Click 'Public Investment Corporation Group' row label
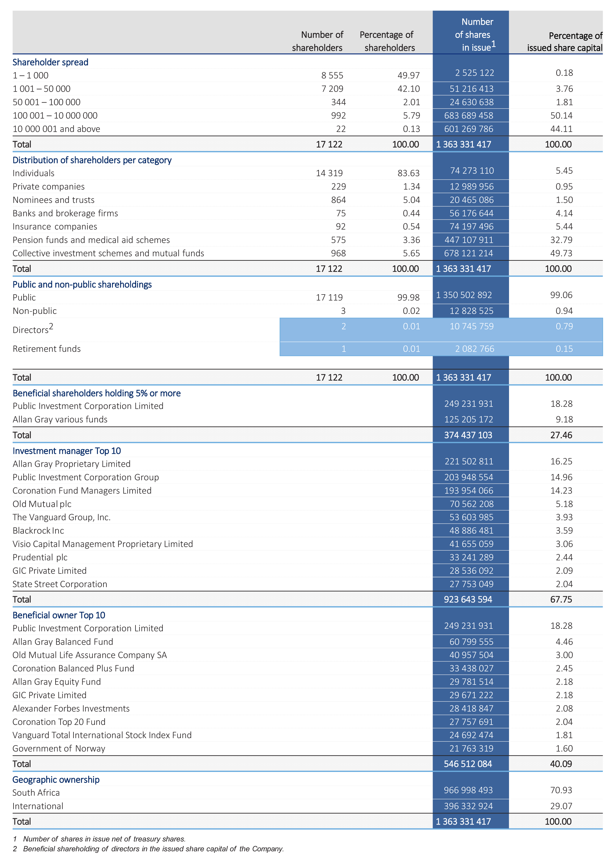 pyautogui.click(x=86, y=478)
